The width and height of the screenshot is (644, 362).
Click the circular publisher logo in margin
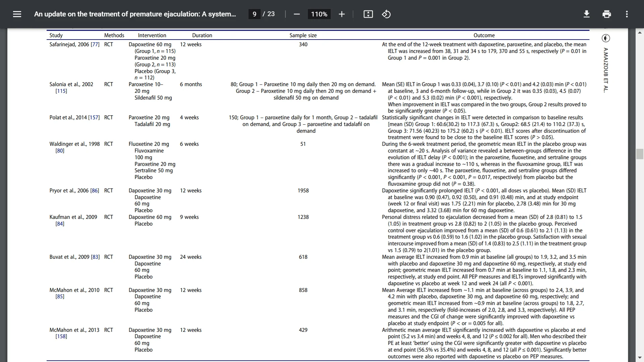606,38
